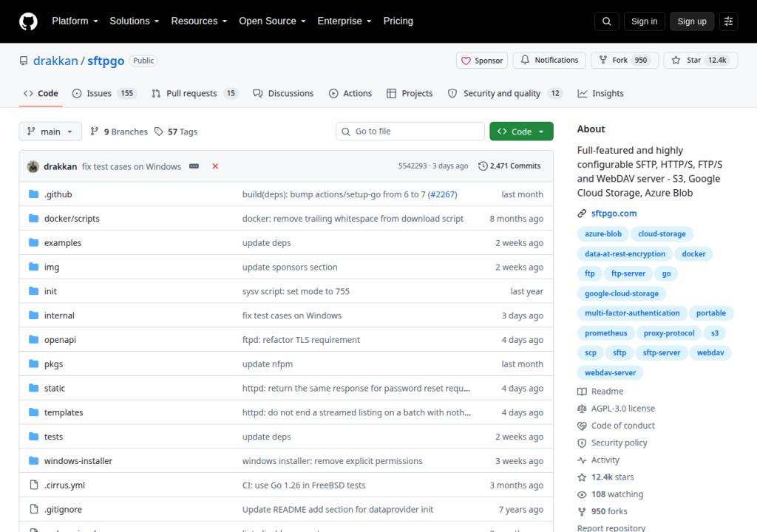This screenshot has height=532, width=757.
Task: View 2,471 Commits history
Action: coord(509,166)
